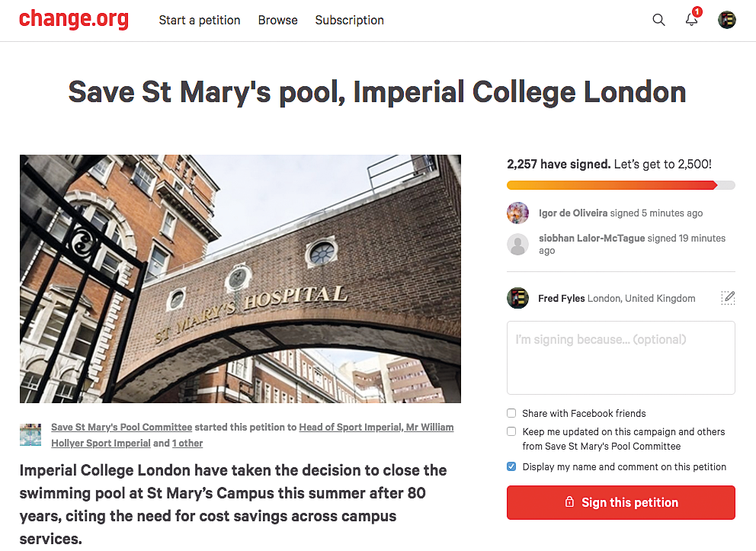Click Igor de Oliveira's avatar
Screen dimensions: 756x551
[517, 213]
